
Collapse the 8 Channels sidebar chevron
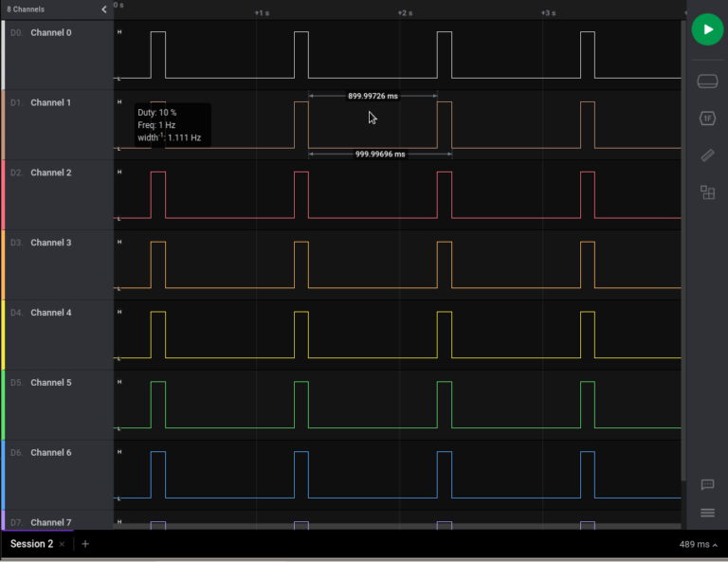click(104, 9)
